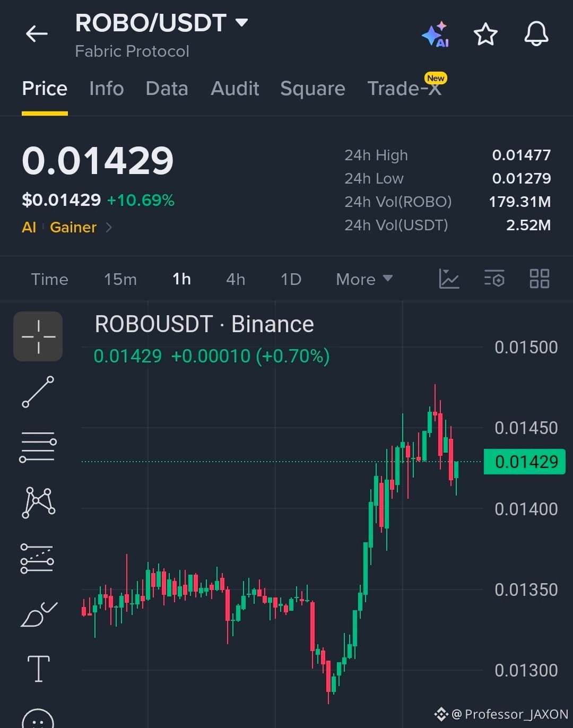Switch to the Audit tab
The image size is (573, 728).
pyautogui.click(x=235, y=89)
